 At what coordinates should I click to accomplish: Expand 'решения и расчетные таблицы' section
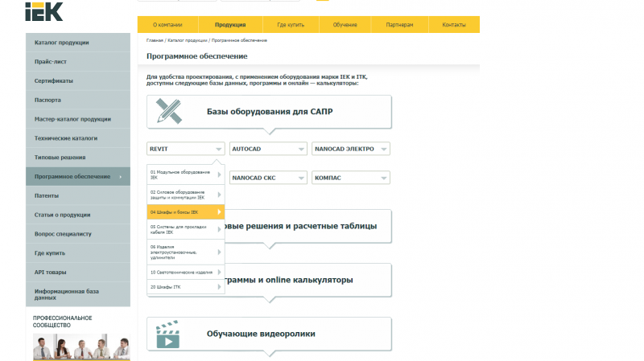coord(308,226)
